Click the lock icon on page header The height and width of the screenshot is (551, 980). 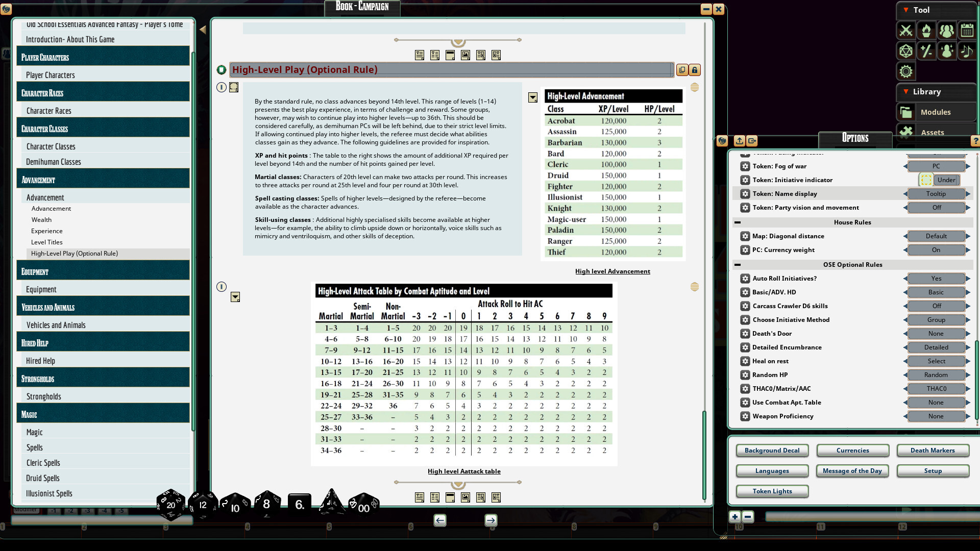click(695, 70)
